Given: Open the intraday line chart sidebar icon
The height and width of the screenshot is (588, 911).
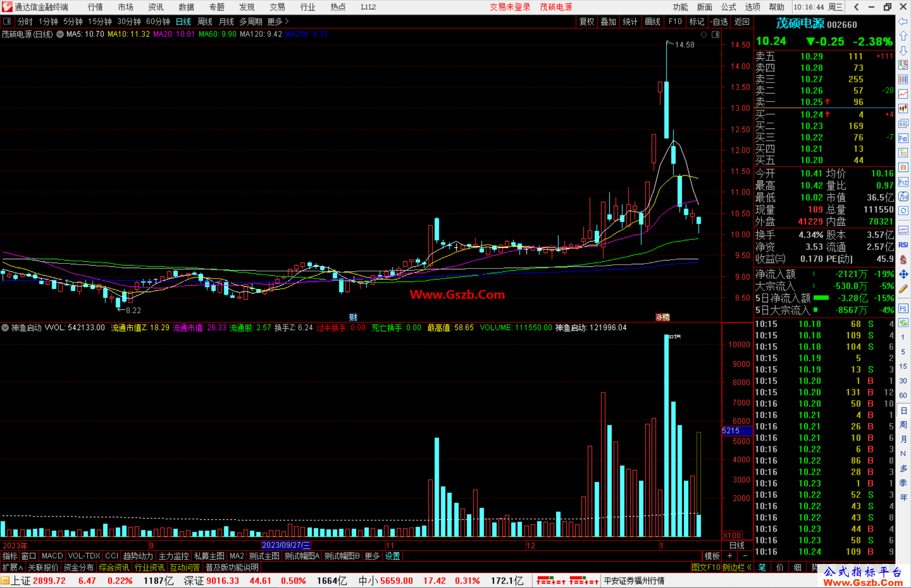Looking at the screenshot, I should click(x=903, y=94).
